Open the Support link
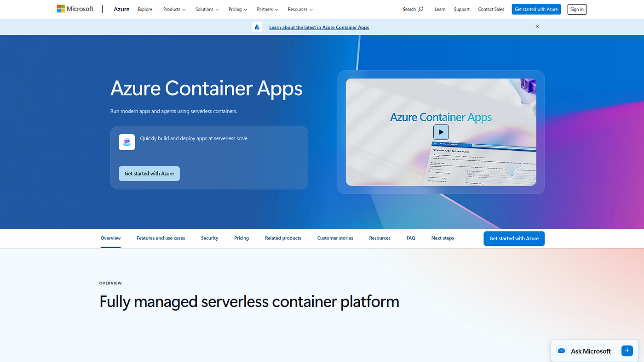 tap(462, 9)
